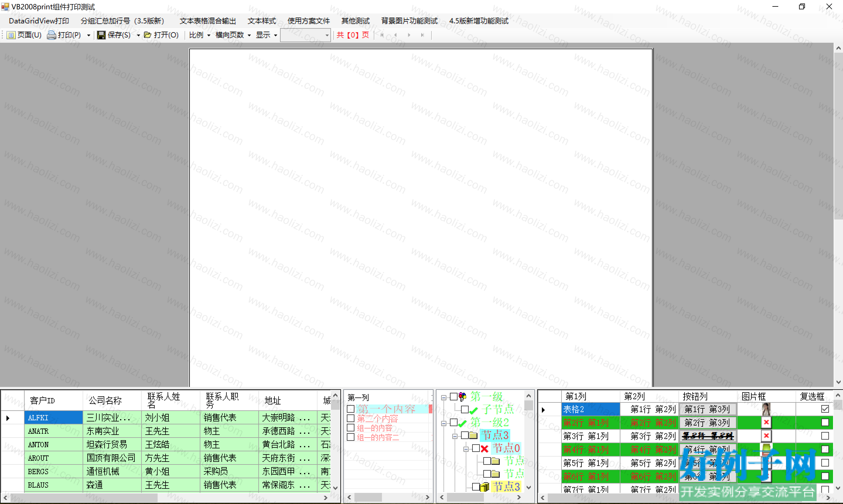The image size is (843, 504).
Task: Open the 横向页数 dropdown
Action: pos(233,35)
